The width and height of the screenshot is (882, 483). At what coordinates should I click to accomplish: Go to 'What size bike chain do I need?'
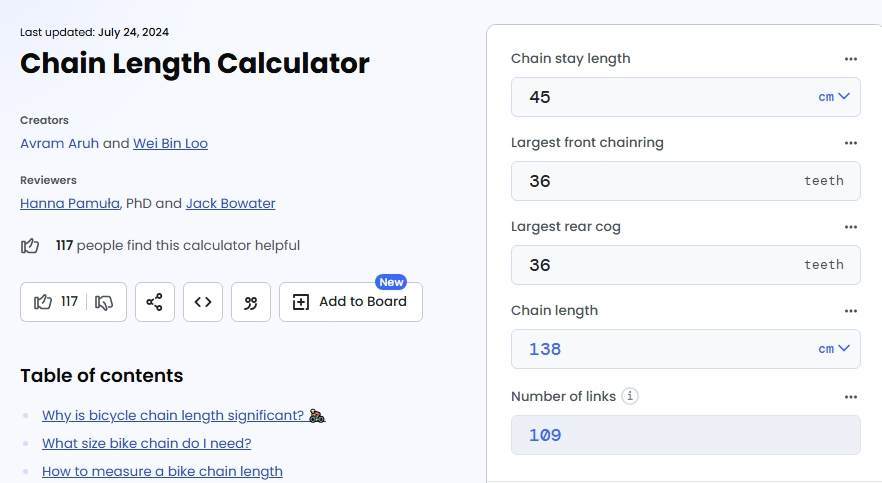[x=146, y=443]
